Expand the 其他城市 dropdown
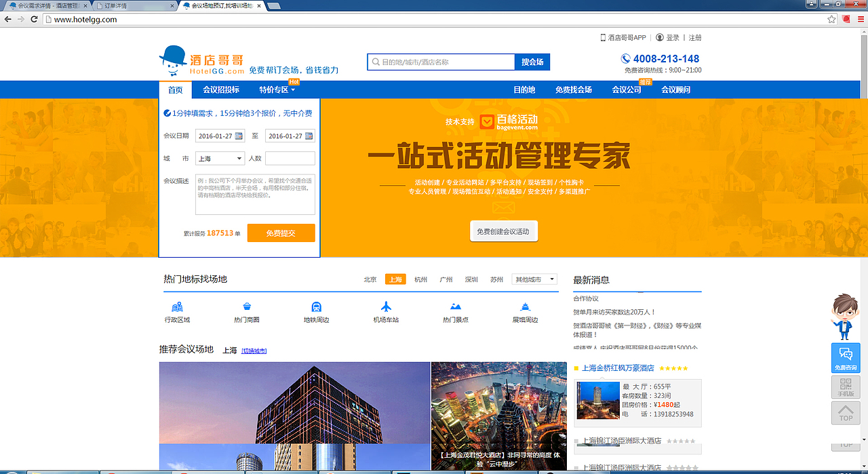Viewport: 868px width, 474px height. point(534,279)
